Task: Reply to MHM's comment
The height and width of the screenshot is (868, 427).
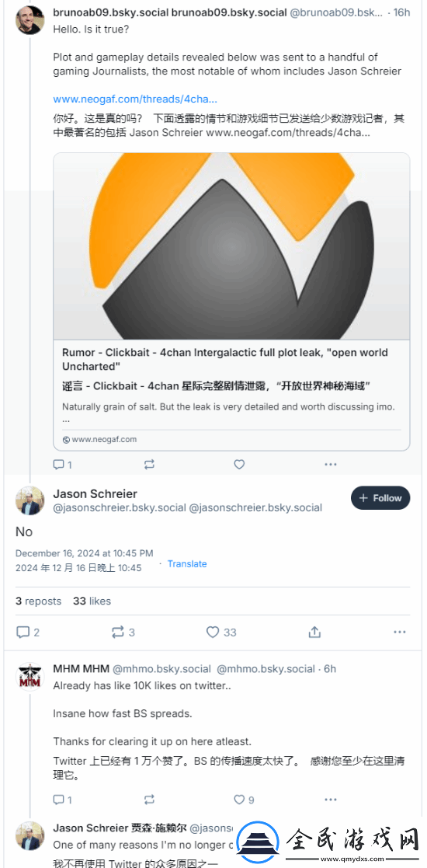Action: 62,800
